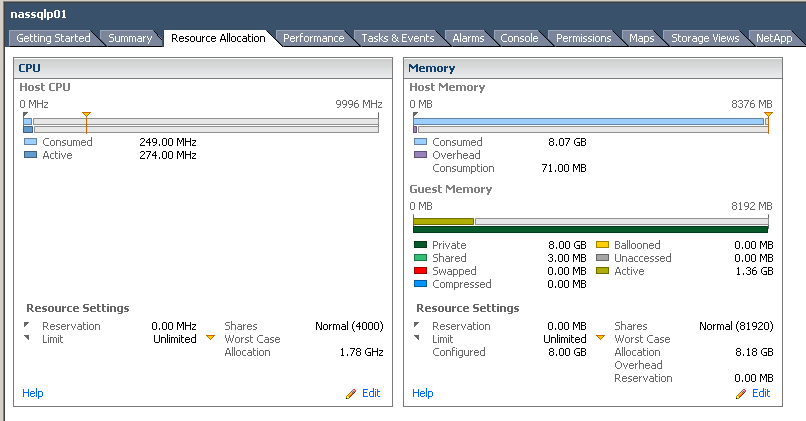Screen dimensions: 806x421
Task: Click the Guest Memory Active olive swatch
Action: click(602, 270)
